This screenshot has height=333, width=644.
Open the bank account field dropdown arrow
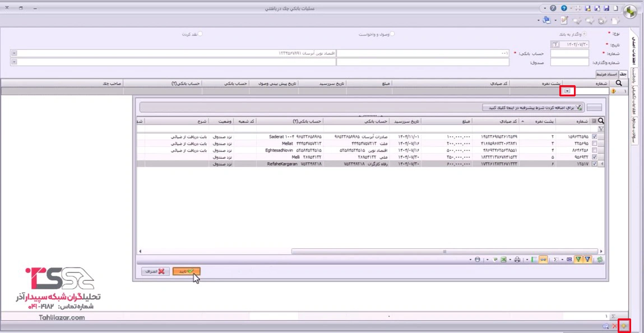click(x=14, y=53)
